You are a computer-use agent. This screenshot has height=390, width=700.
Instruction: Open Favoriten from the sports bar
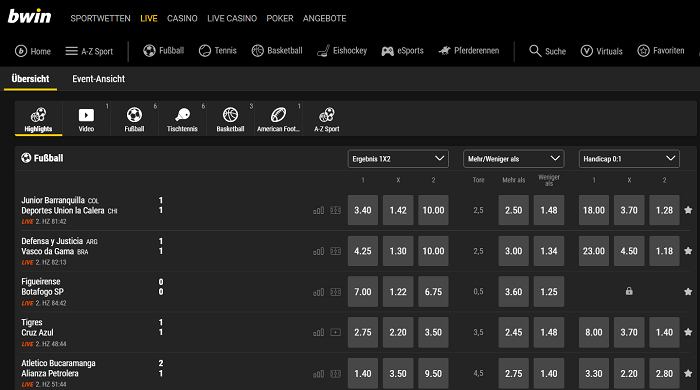[x=661, y=51]
